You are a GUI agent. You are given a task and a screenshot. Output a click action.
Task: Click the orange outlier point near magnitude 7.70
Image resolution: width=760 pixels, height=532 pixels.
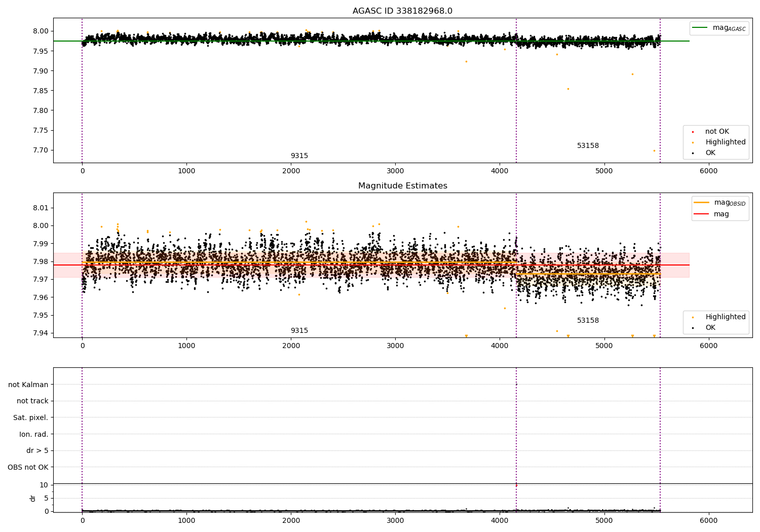click(x=654, y=150)
